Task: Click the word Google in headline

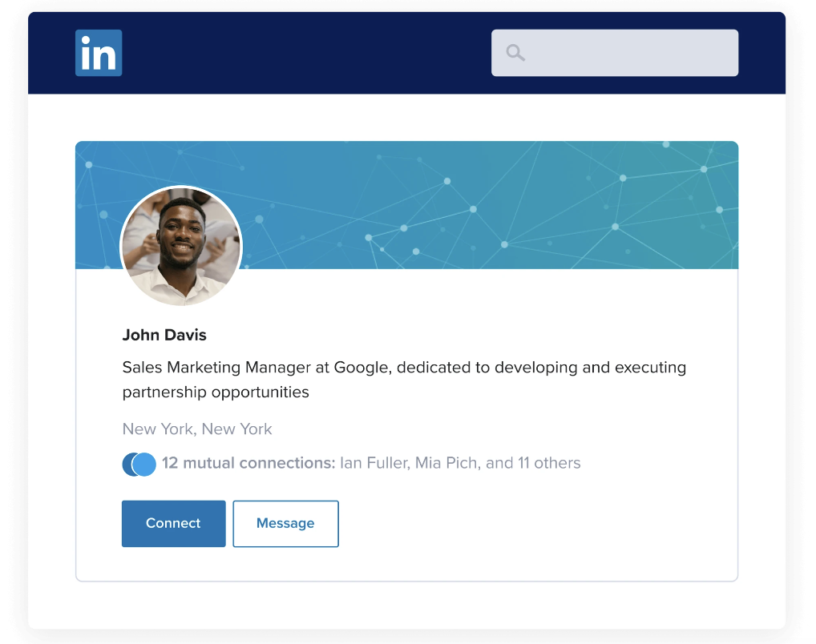Action: click(360, 368)
